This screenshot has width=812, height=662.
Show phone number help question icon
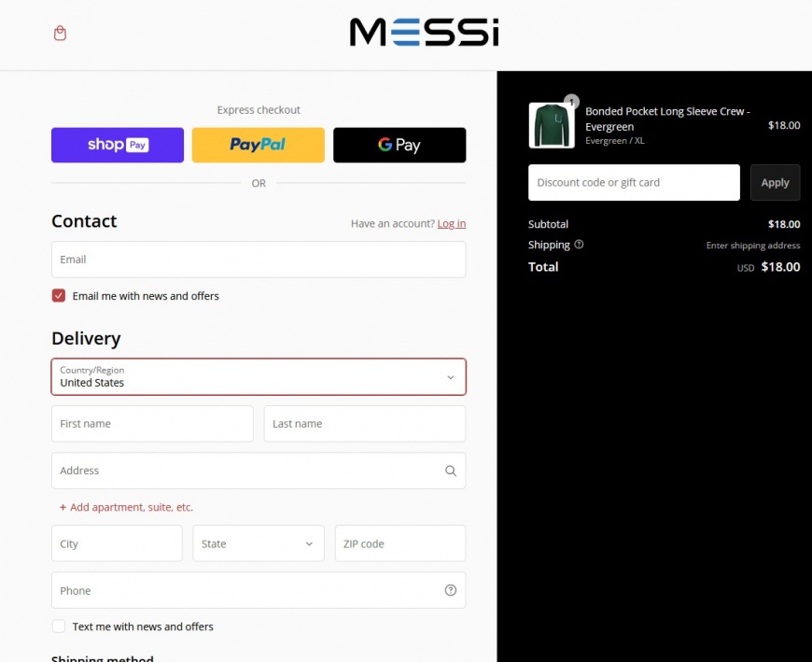point(451,590)
